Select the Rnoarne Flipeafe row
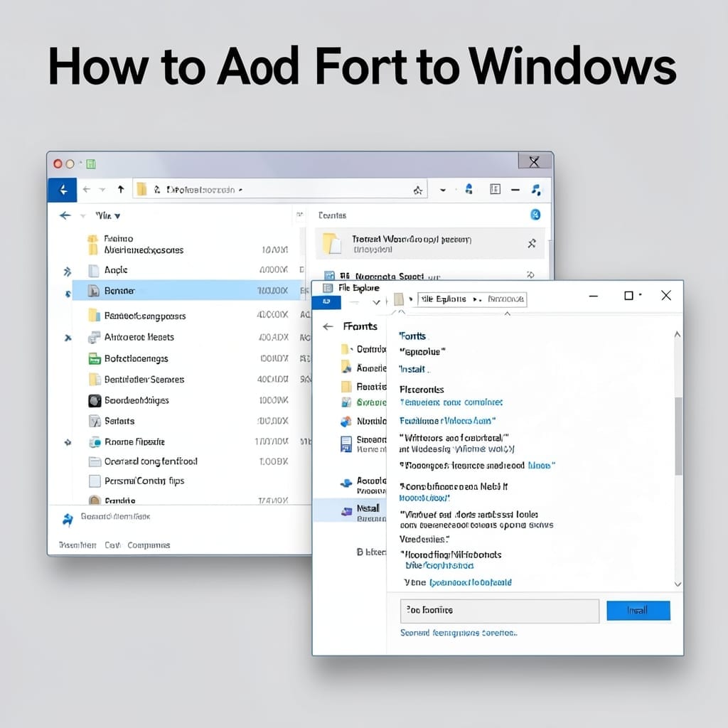This screenshot has height=728, width=728. (187, 442)
